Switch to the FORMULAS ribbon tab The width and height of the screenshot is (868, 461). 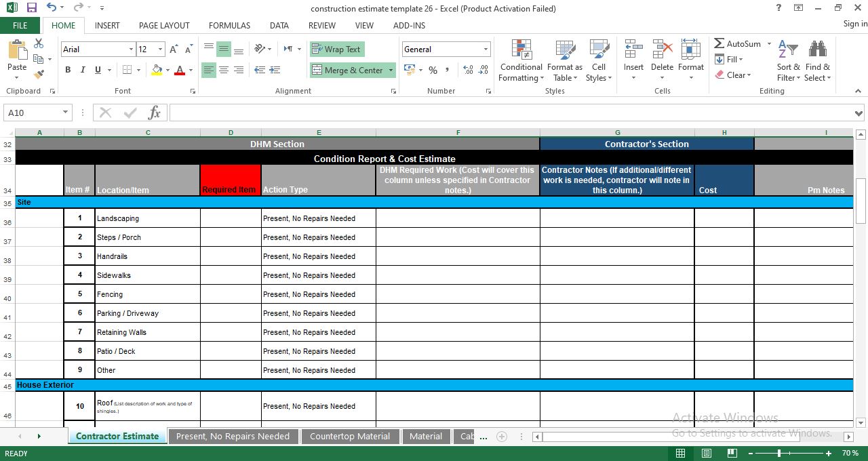pos(229,25)
